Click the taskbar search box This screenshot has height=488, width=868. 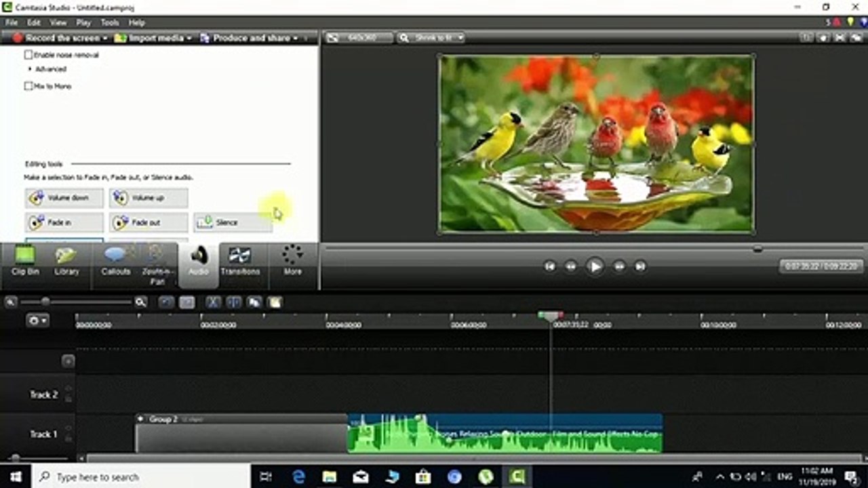141,476
